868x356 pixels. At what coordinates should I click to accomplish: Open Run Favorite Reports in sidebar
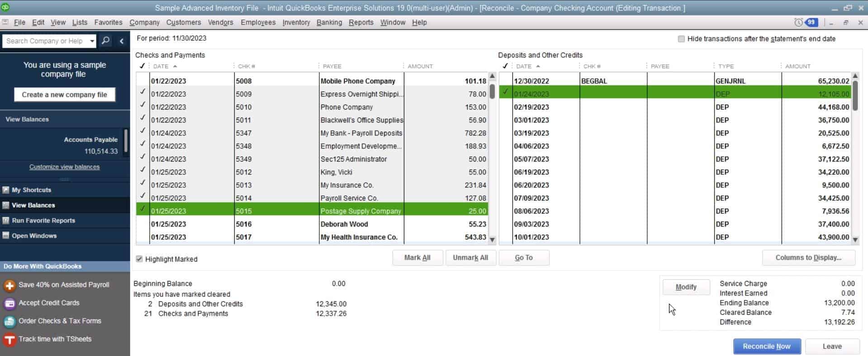pos(43,220)
